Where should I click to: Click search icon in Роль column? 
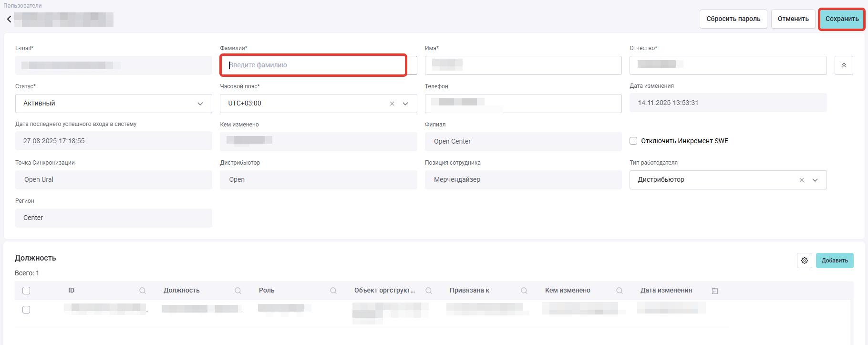pyautogui.click(x=333, y=291)
